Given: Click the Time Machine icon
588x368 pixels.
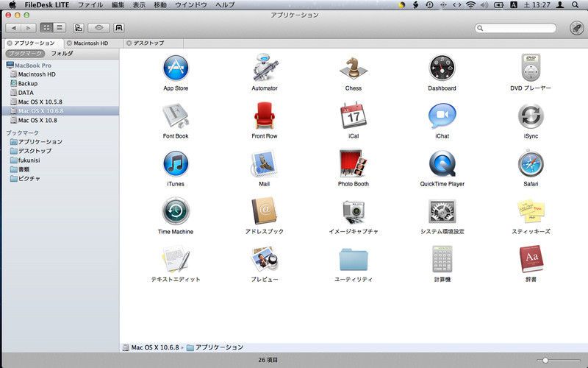Looking at the screenshot, I should click(176, 212).
